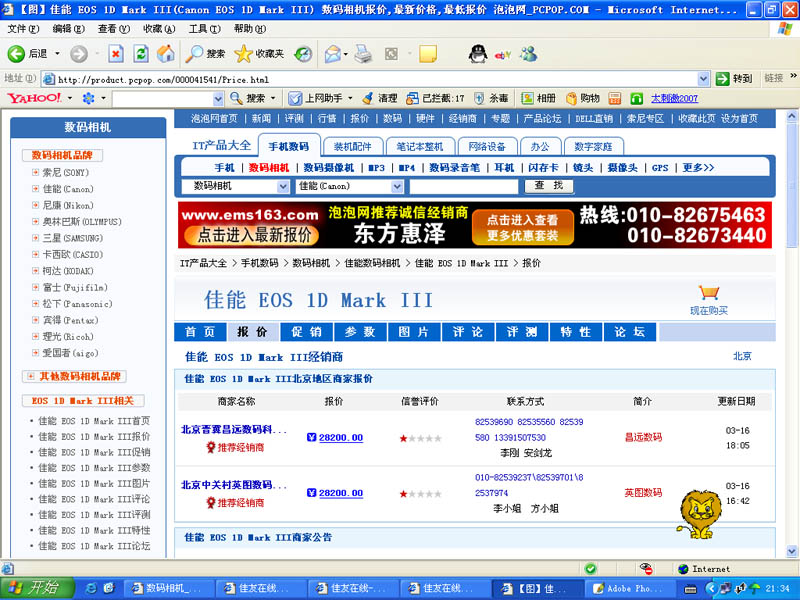Refresh the page using green arrows icon

[141, 54]
